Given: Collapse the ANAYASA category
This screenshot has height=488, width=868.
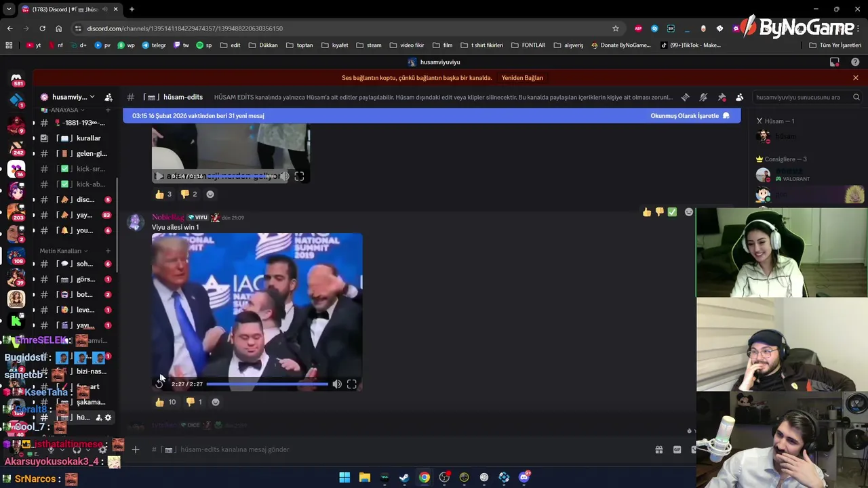Looking at the screenshot, I should [62, 110].
